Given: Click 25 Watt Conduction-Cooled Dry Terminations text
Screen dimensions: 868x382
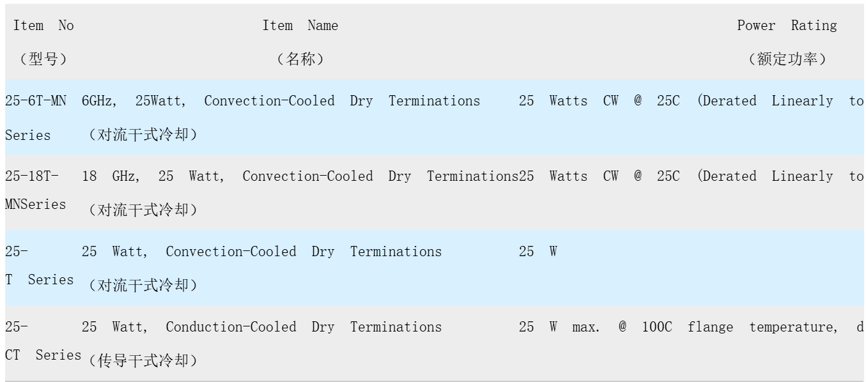Looking at the screenshot, I should coord(261,327).
